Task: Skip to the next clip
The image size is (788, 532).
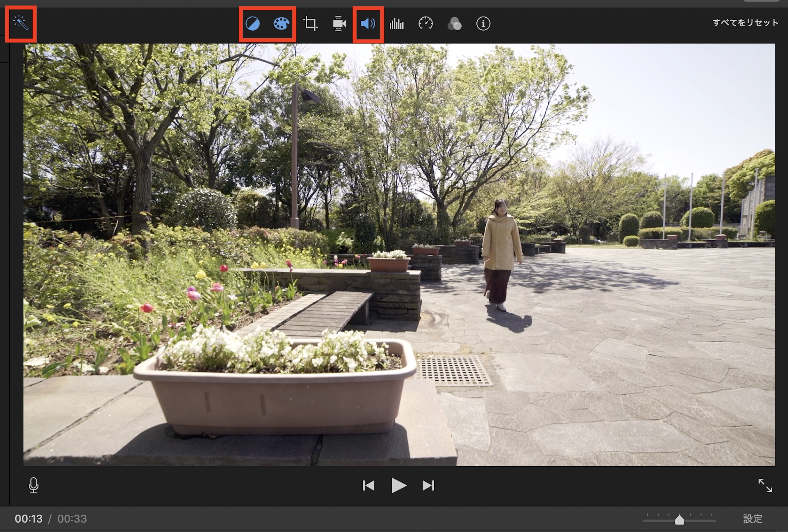Action: coord(428,486)
